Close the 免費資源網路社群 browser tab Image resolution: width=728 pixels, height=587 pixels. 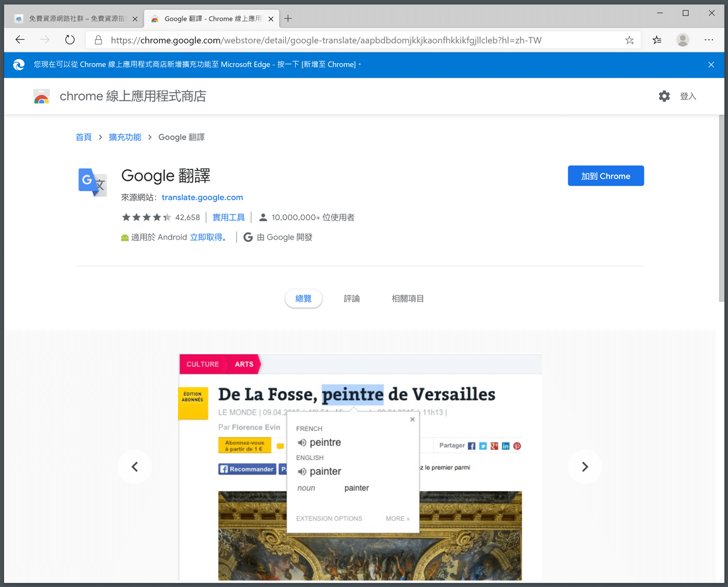(135, 19)
